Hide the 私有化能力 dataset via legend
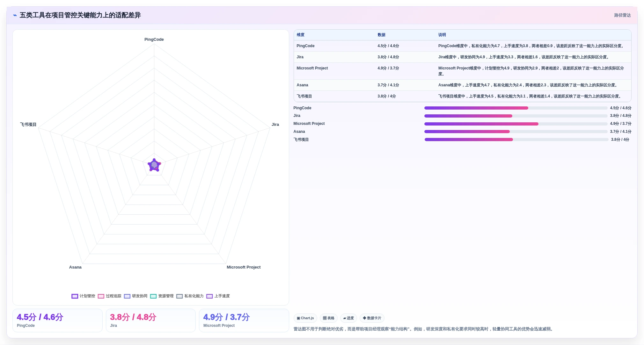This screenshot has width=644, height=345. [x=190, y=296]
